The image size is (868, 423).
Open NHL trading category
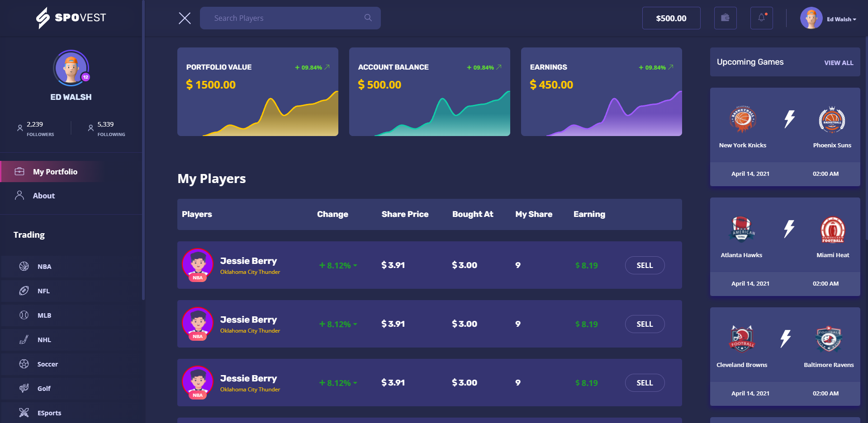71,340
